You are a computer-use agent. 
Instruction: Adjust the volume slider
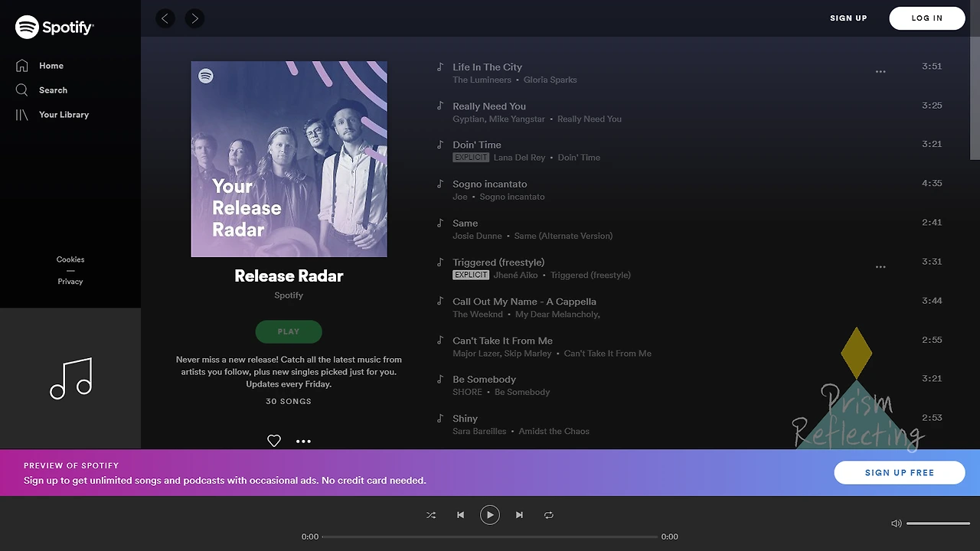(938, 523)
